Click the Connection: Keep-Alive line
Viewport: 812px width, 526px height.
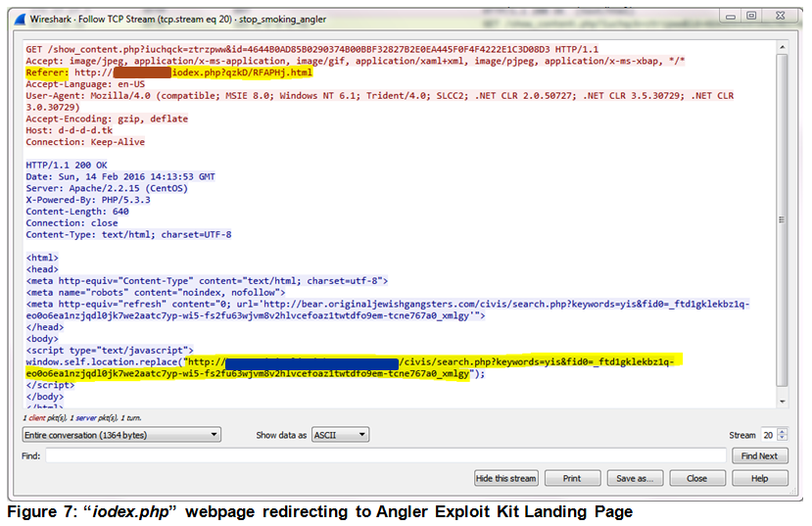tap(85, 142)
